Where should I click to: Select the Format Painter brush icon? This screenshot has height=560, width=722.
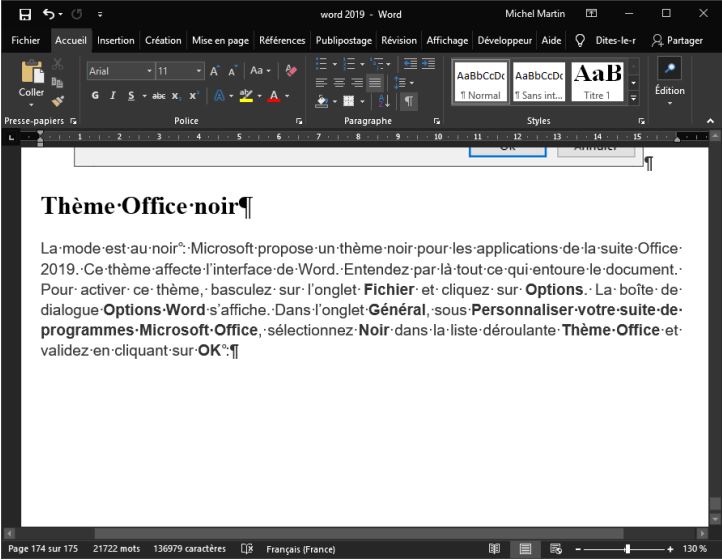(57, 101)
